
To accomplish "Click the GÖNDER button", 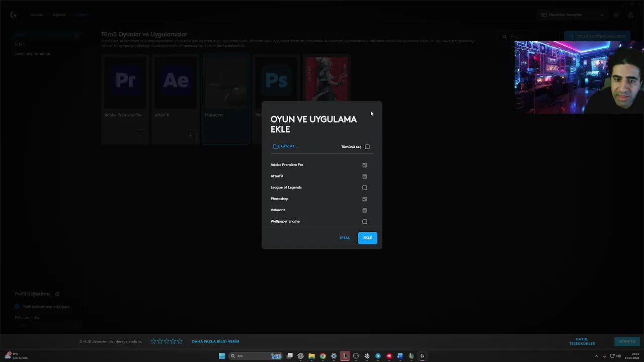I will click(627, 341).
